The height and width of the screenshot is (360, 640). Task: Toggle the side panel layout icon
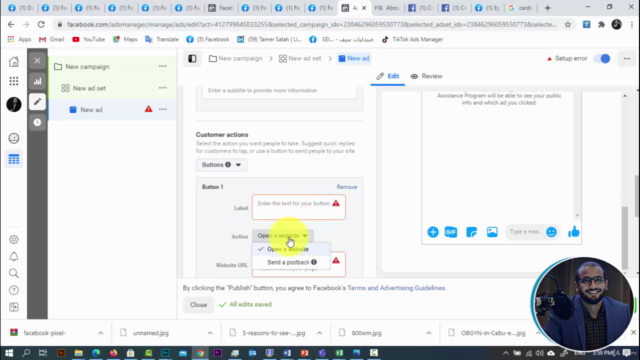pyautogui.click(x=192, y=58)
